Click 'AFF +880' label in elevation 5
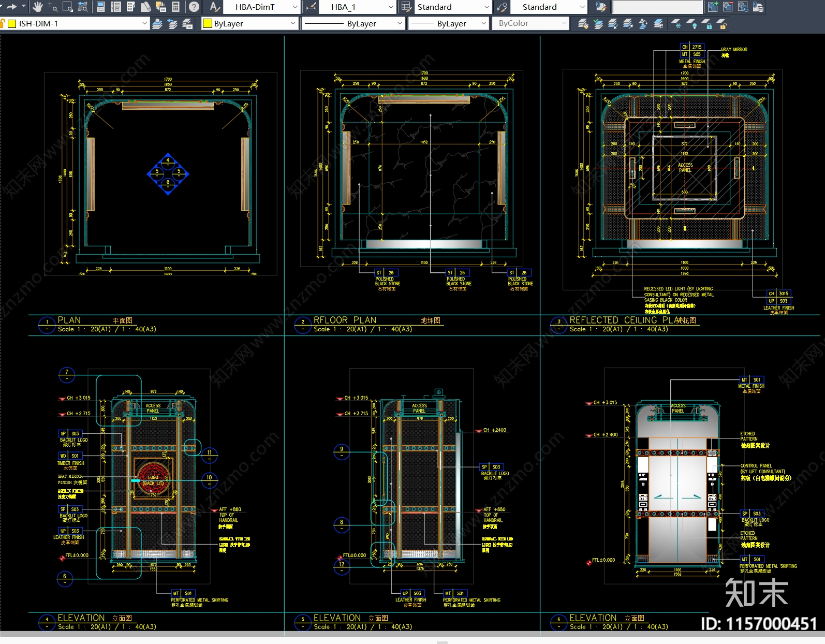This screenshot has height=644, width=825. (x=494, y=509)
